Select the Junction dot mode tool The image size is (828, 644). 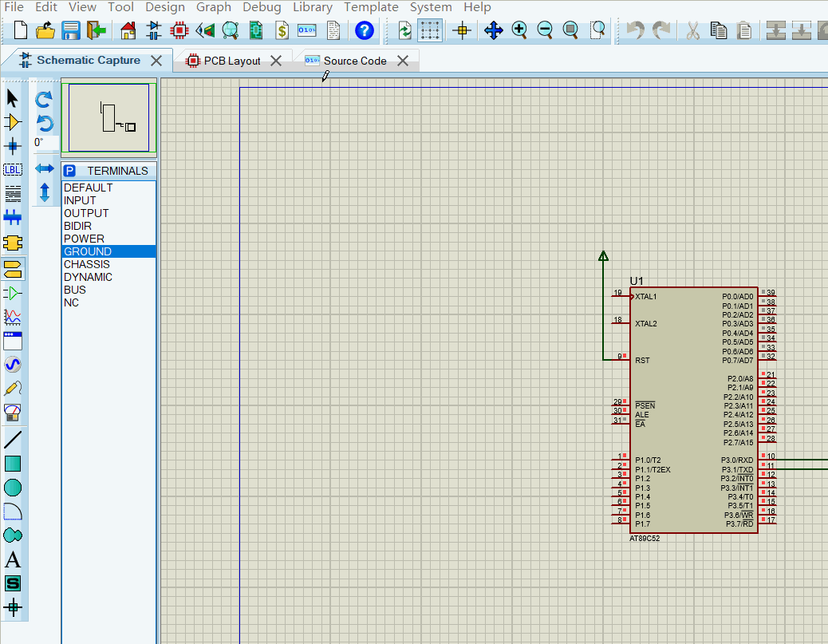click(13, 146)
